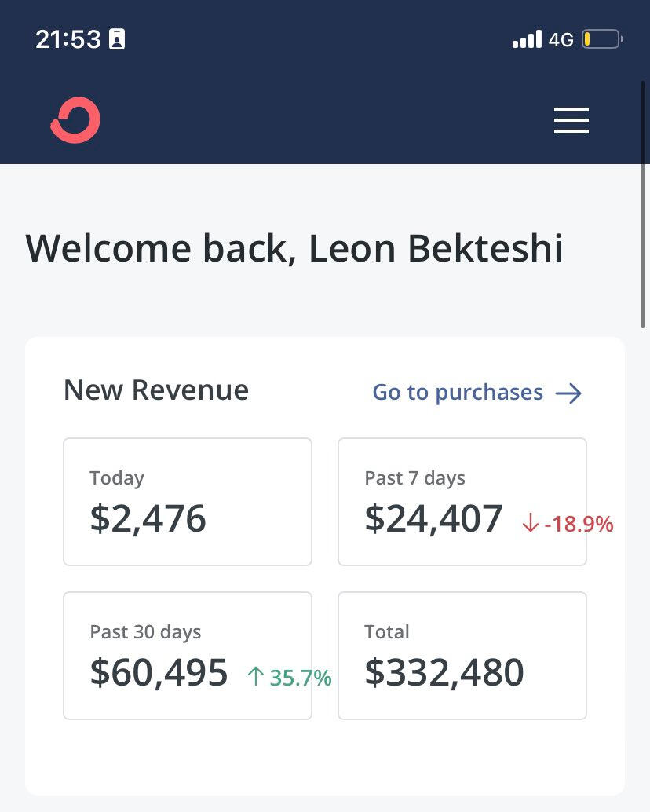Tap the 21:53 clock in status bar

coord(68,39)
